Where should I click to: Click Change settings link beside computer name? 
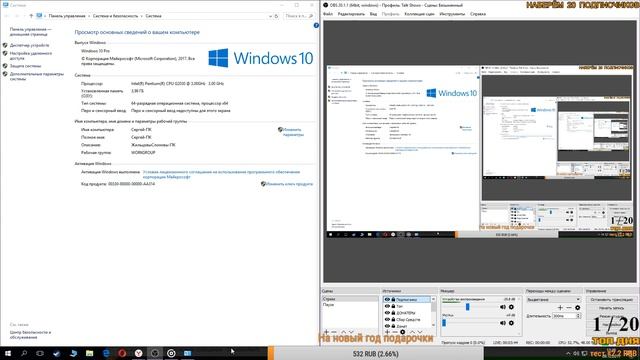tap(293, 132)
